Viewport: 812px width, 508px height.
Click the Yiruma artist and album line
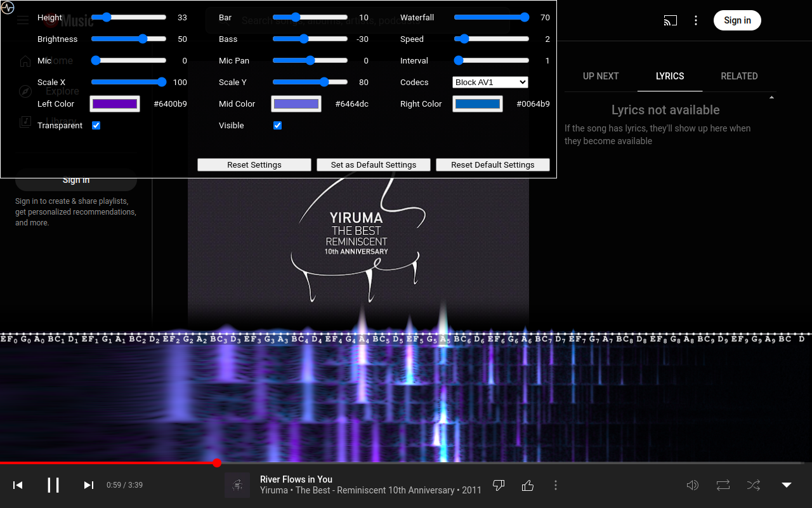pyautogui.click(x=370, y=490)
